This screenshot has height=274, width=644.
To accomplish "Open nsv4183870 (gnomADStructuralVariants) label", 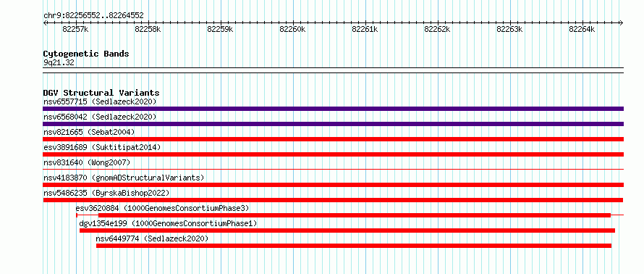I will [124, 178].
